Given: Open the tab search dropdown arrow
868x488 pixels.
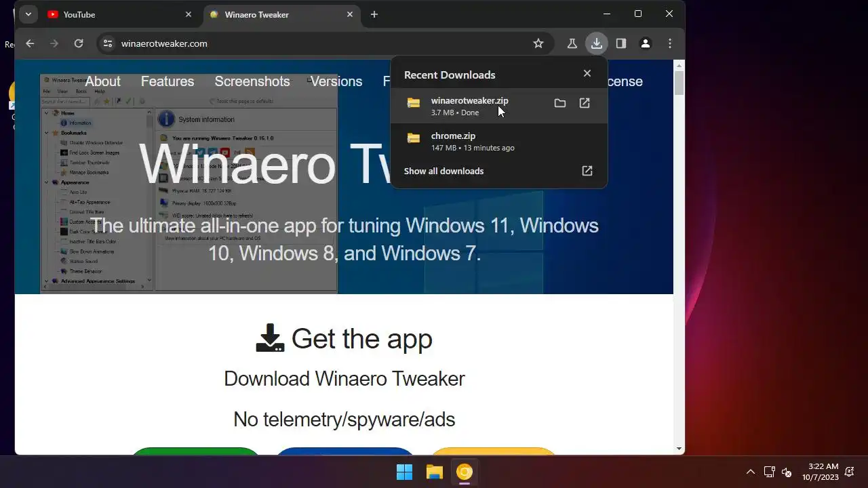Looking at the screenshot, I should tap(28, 14).
